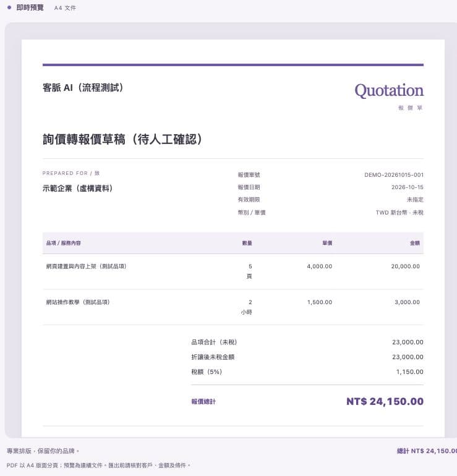
Task: Click the 數量 column header
Action: pos(247,243)
